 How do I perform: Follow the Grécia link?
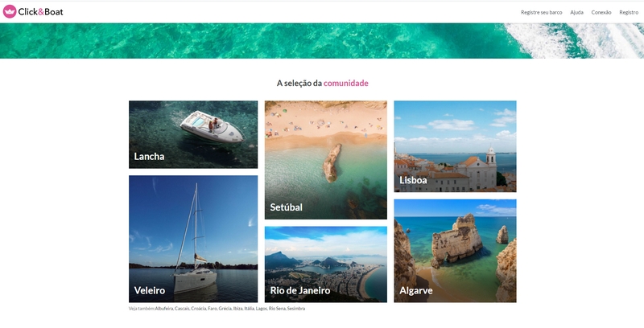[x=225, y=309]
